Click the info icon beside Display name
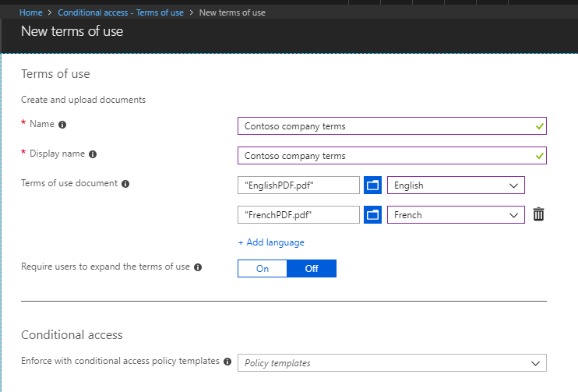Screen dimensions: 578x392 pos(93,154)
